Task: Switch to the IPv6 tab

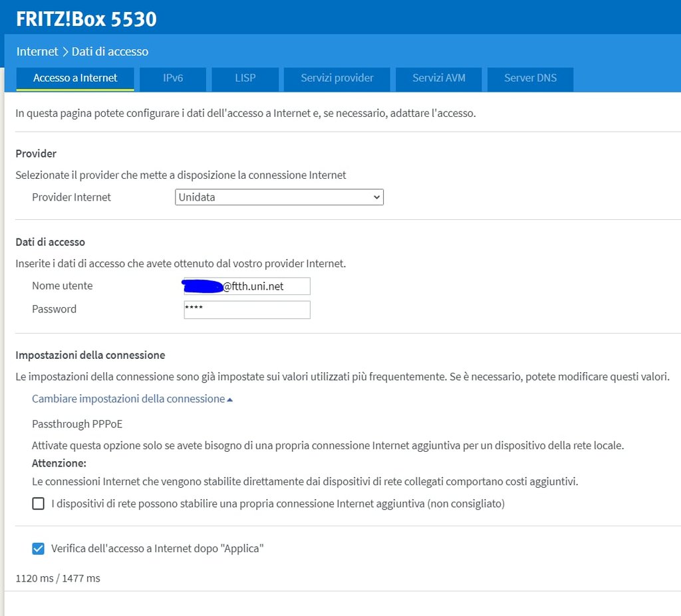Action: click(x=173, y=78)
